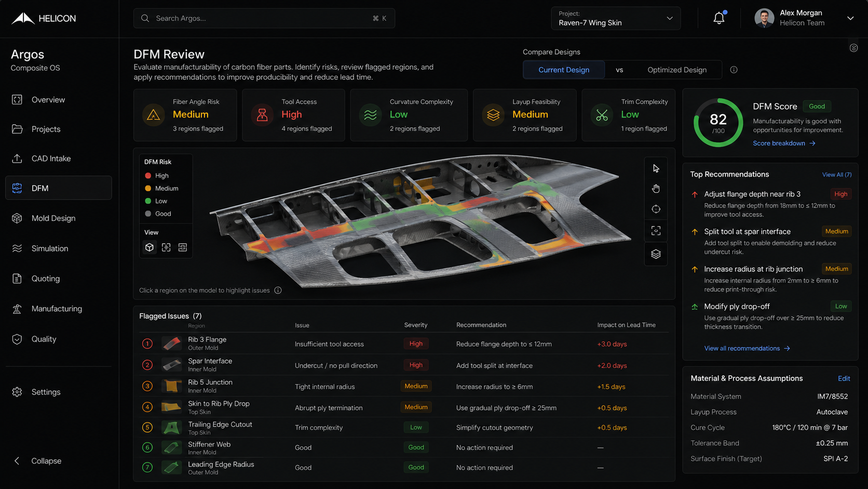Click the Severity column header
The height and width of the screenshot is (489, 868).
point(416,325)
